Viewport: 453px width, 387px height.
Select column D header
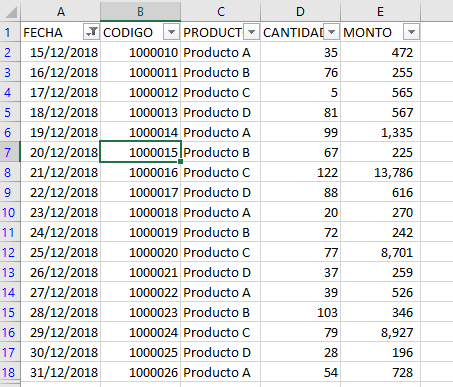[x=300, y=12]
